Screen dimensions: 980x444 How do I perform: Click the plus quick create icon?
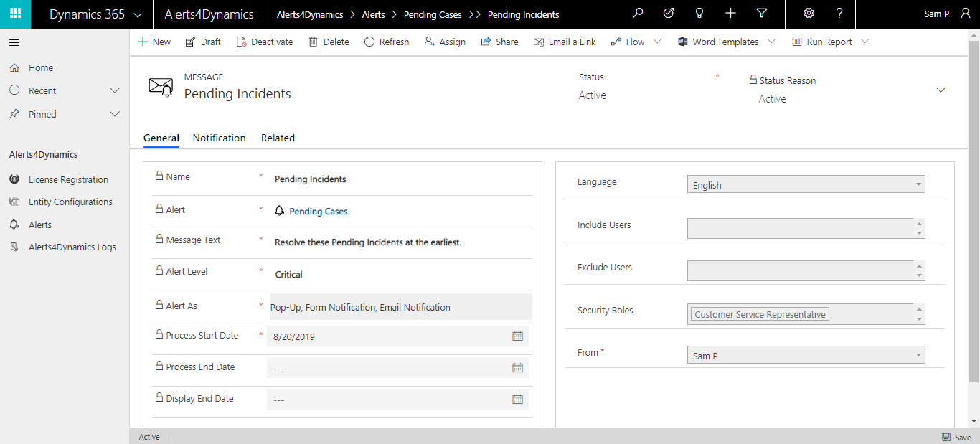(730, 14)
